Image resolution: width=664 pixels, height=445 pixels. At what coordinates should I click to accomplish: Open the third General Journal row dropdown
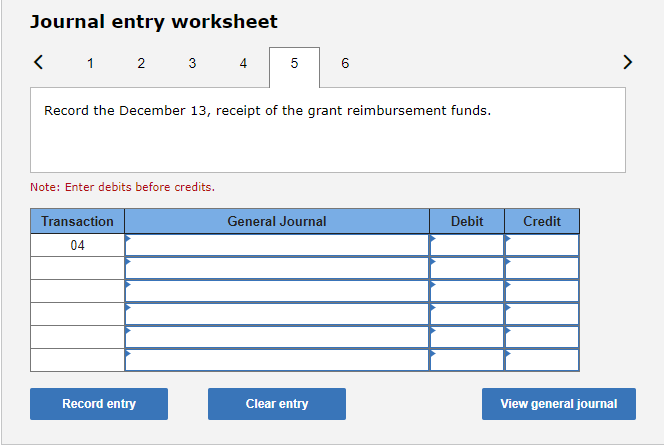pos(277,291)
